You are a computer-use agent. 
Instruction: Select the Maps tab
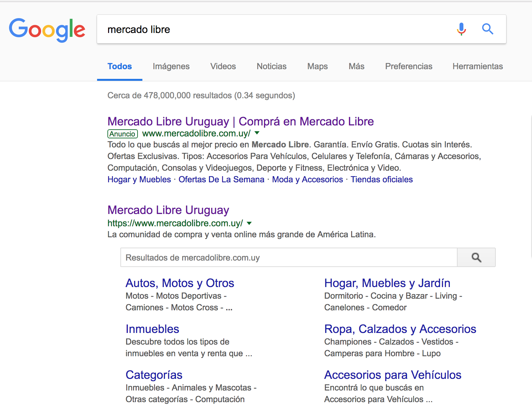[317, 66]
